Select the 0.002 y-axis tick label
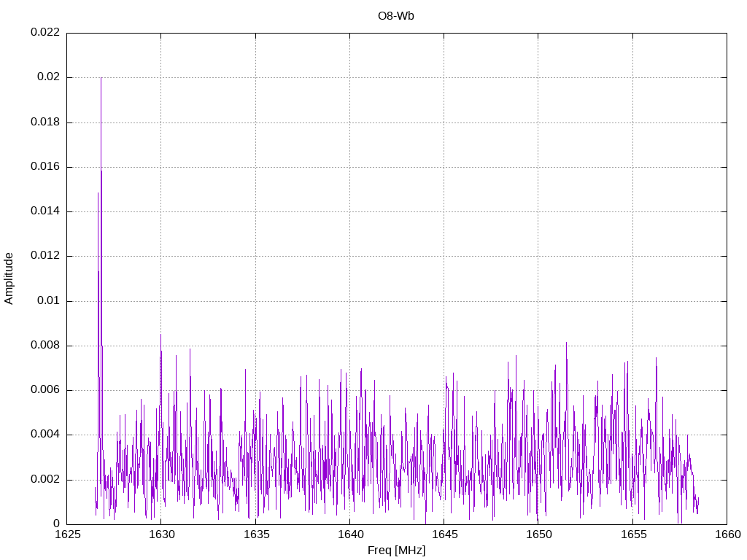 click(x=44, y=479)
